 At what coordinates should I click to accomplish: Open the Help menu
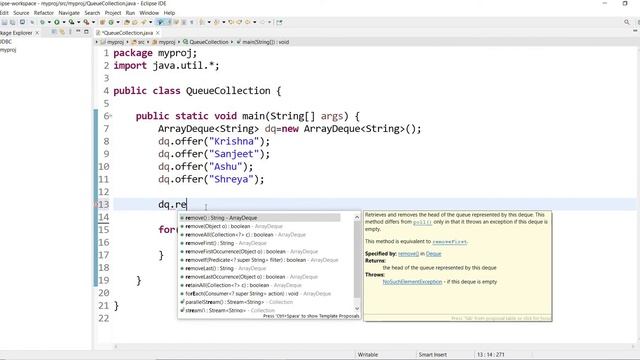[169, 13]
